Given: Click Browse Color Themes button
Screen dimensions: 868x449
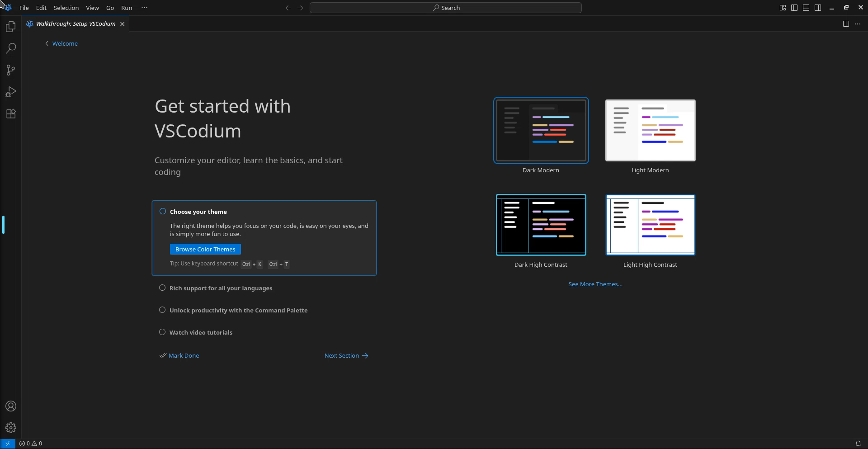Looking at the screenshot, I should (x=205, y=249).
